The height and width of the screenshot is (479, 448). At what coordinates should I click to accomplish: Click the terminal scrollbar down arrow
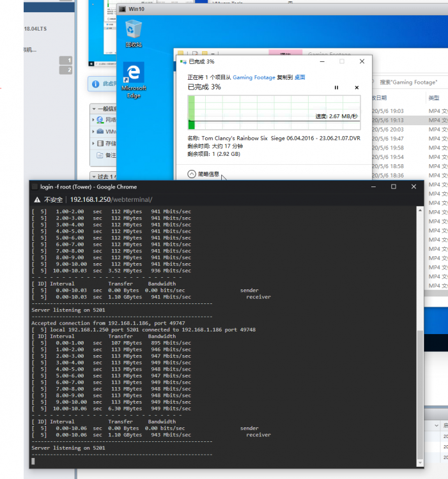[420, 463]
